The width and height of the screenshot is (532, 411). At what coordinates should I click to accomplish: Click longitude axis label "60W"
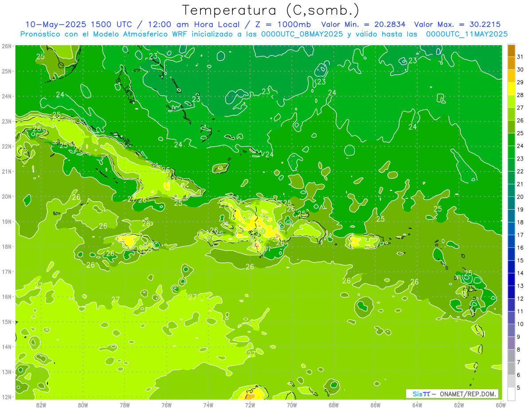pyautogui.click(x=501, y=405)
